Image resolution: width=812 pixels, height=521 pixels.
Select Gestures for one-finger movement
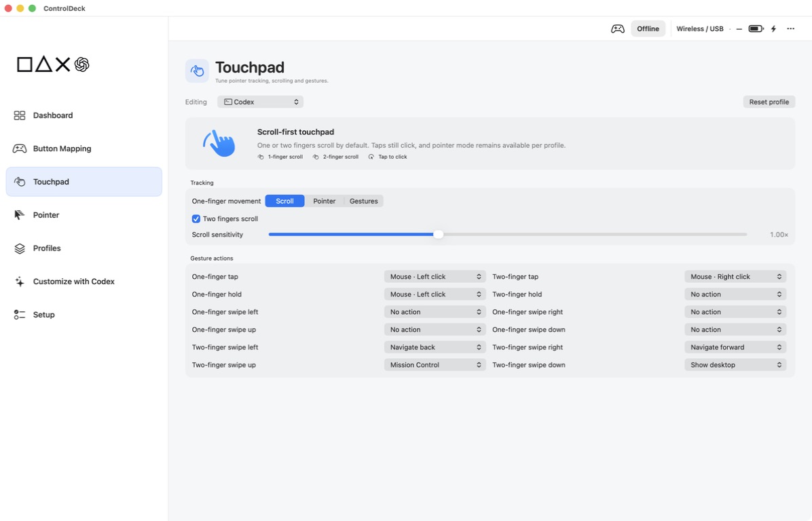pos(363,201)
